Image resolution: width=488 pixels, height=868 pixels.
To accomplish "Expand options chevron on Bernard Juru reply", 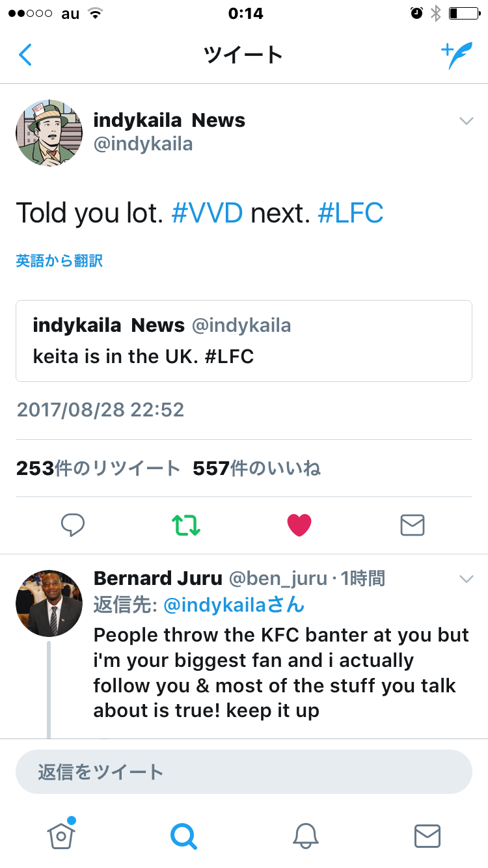I will [466, 578].
